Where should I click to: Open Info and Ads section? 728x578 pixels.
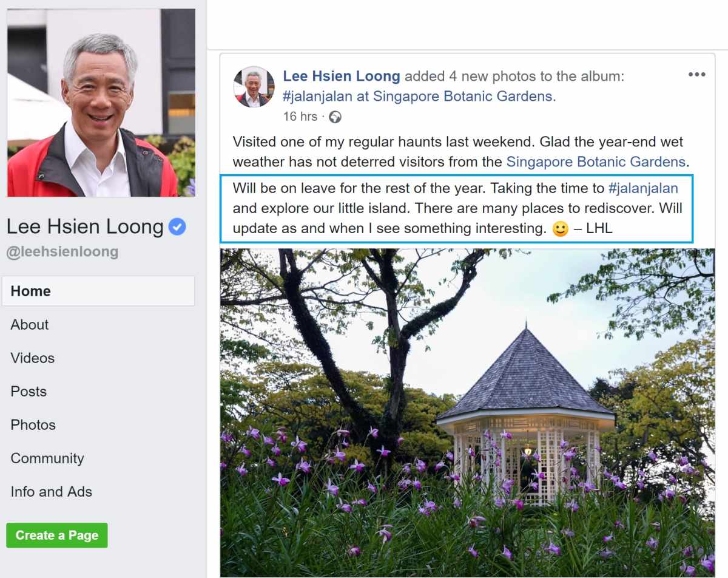[x=52, y=492]
